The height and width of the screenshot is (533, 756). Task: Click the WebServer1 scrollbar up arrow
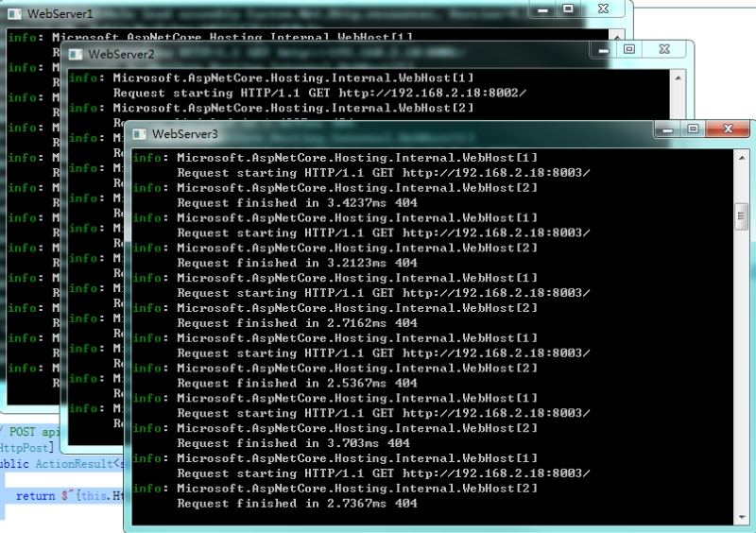click(x=617, y=36)
